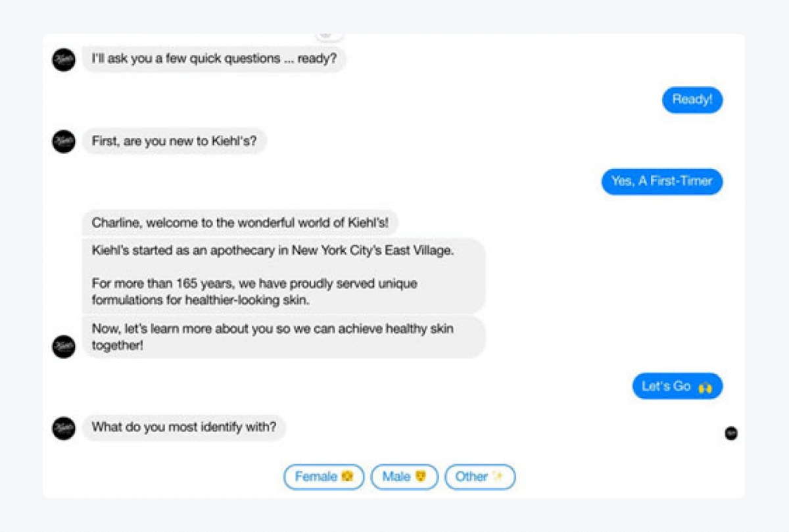Click the 'For more than 165 years' paragraph

[254, 292]
